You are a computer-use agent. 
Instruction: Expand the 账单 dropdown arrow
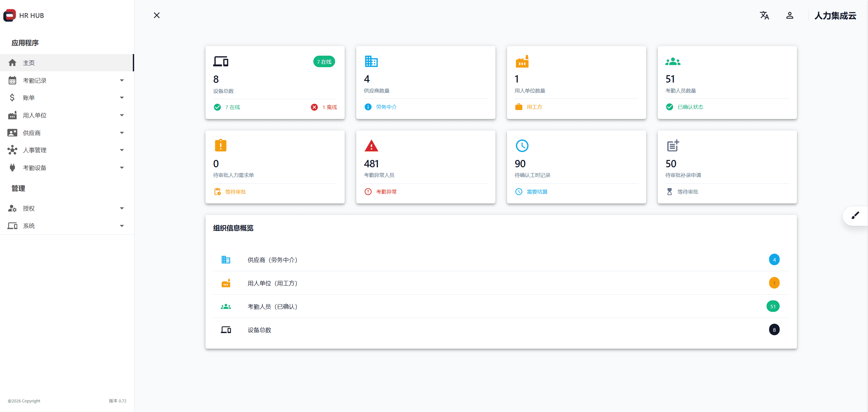(x=122, y=98)
